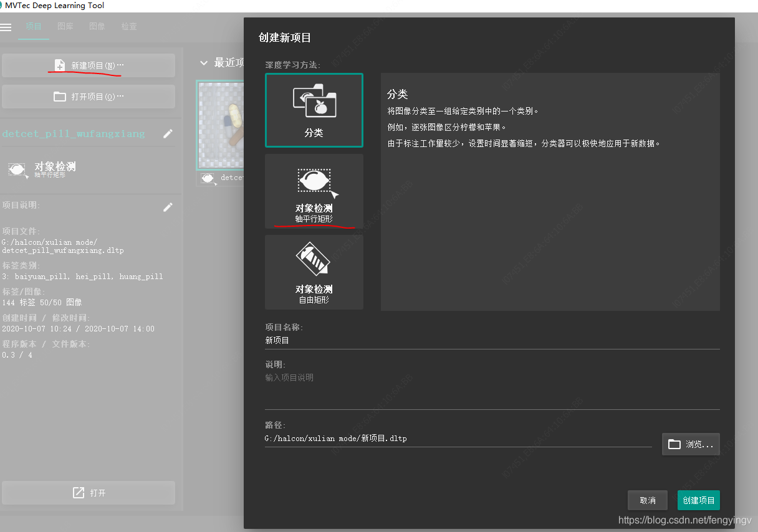Select the recent project pill thumbnail

(219, 125)
